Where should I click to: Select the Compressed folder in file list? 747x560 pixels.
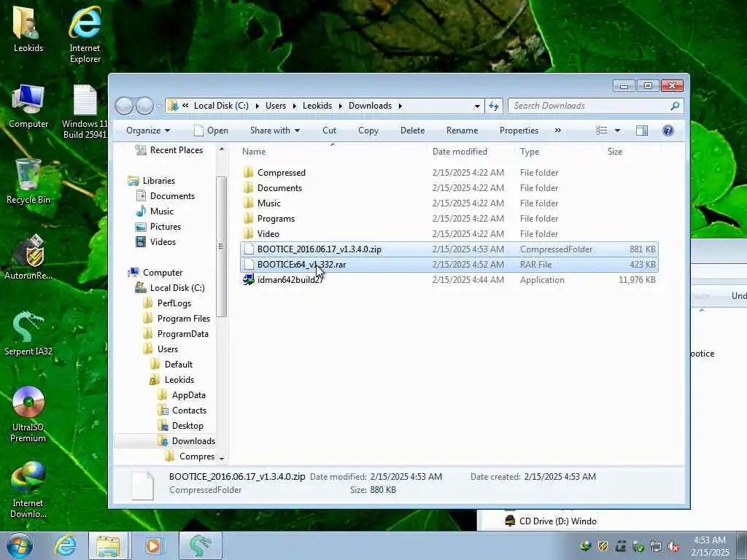pos(449,173)
